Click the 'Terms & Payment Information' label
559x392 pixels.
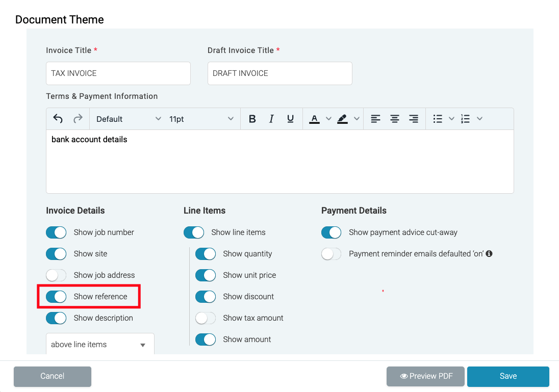coord(101,96)
